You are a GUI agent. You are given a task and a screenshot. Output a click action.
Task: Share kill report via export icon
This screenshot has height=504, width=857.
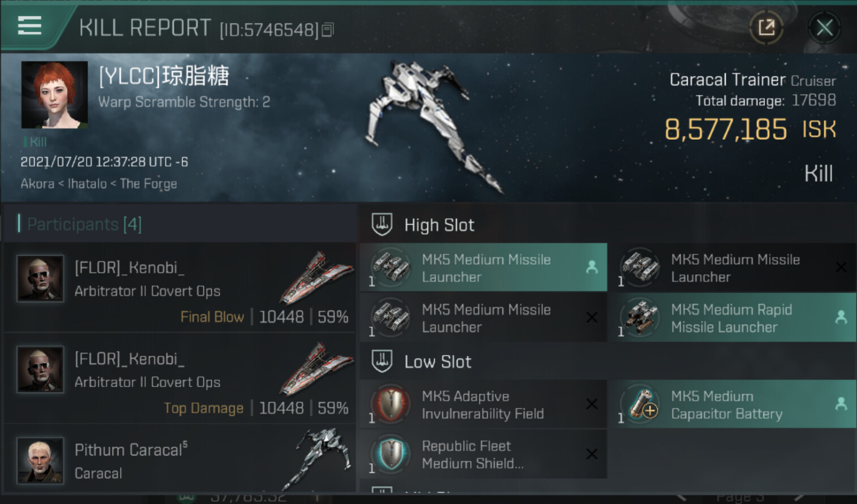(766, 27)
